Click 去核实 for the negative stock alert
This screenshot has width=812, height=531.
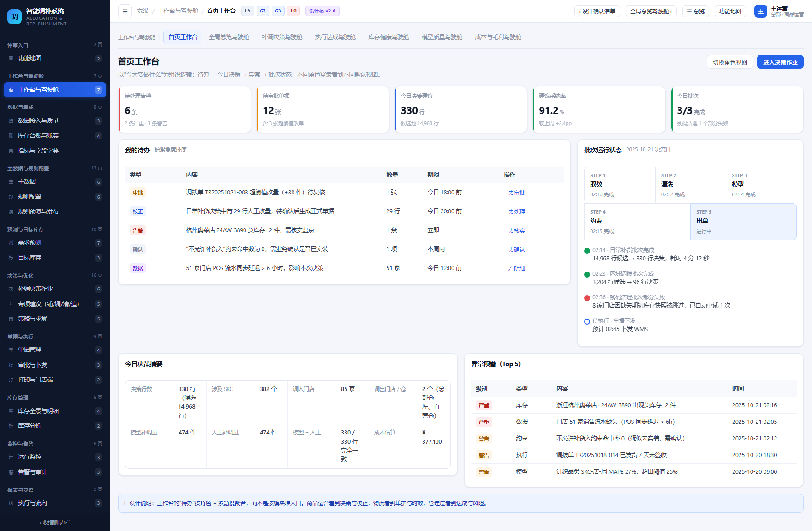click(x=517, y=231)
